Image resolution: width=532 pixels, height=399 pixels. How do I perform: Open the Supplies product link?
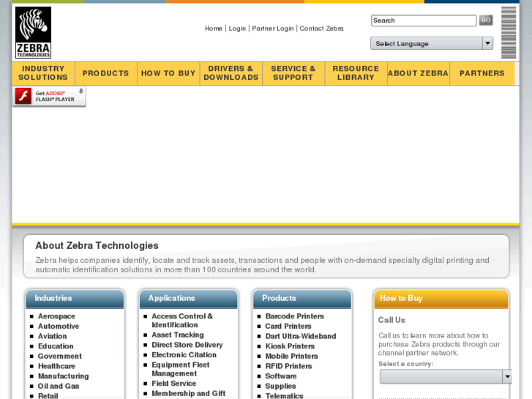(x=280, y=386)
